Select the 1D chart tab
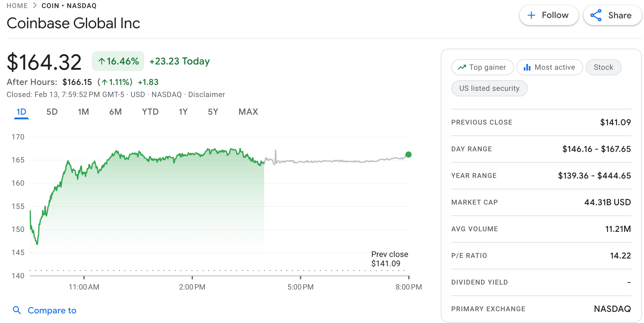 (x=21, y=112)
